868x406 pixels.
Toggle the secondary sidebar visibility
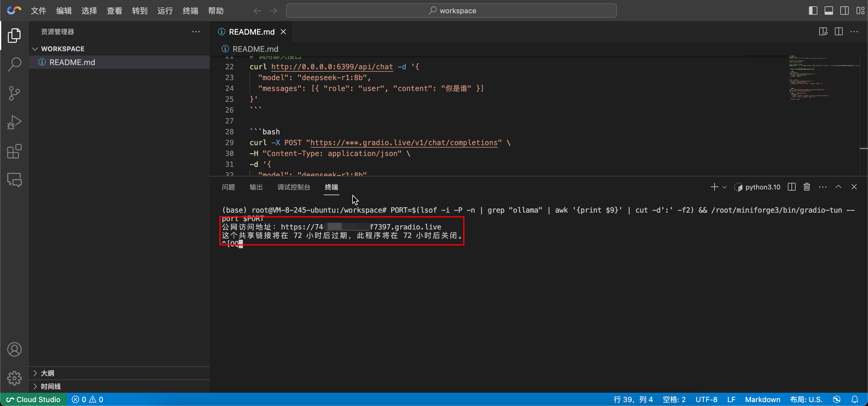pos(844,11)
